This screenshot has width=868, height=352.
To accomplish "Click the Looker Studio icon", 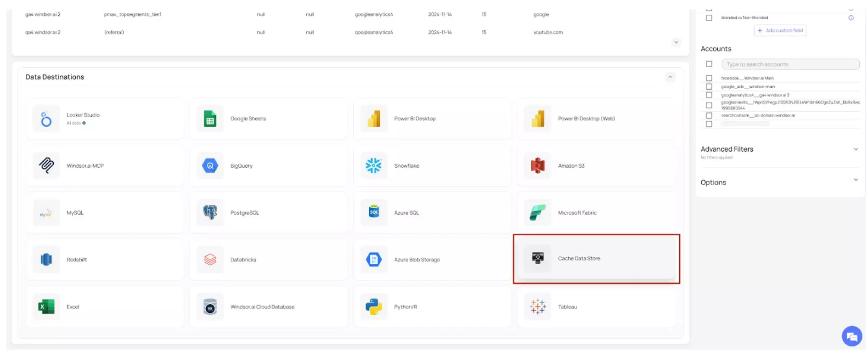I will click(x=46, y=119).
